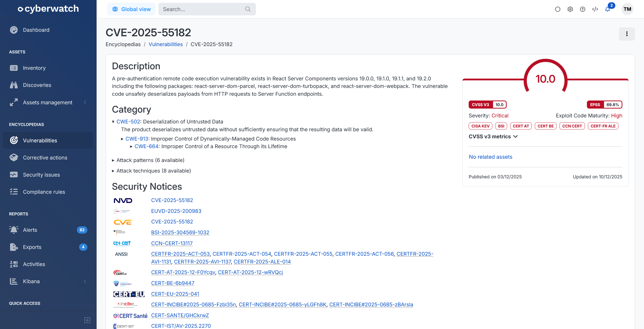The image size is (644, 329).
Task: Open the CERT-EU-2025-041 link
Action: (x=175, y=294)
